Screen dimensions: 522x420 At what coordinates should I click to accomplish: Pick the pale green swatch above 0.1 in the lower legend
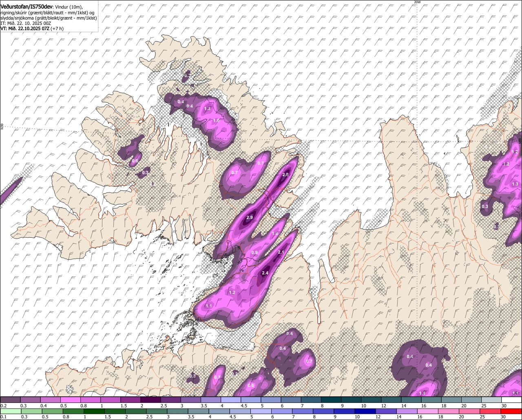(x=11, y=411)
